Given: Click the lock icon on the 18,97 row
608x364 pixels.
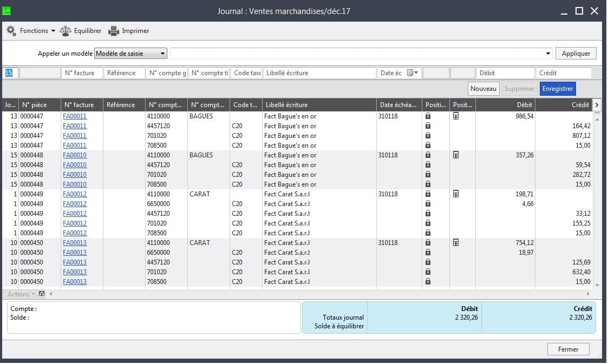Looking at the screenshot, I should click(x=428, y=253).
